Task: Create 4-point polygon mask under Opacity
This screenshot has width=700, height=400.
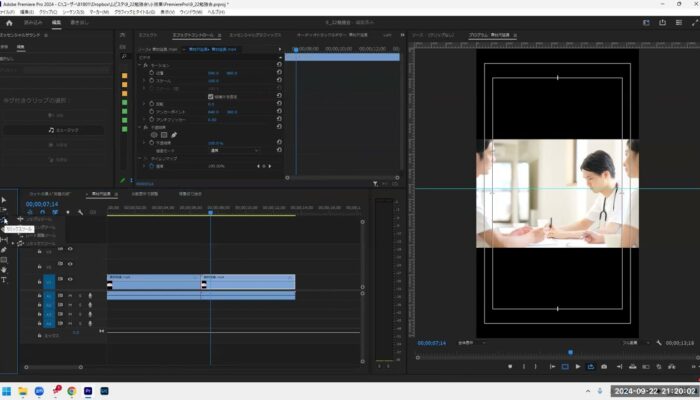Action: 164,135
